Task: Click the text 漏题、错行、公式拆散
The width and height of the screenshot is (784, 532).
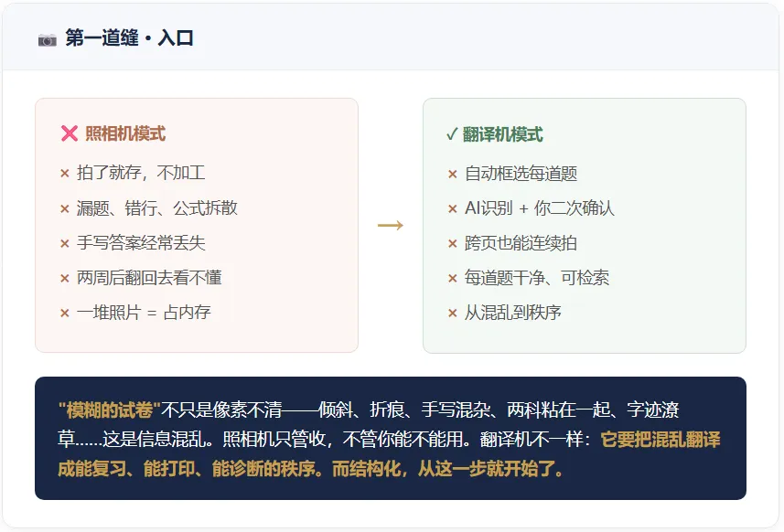Action: (x=157, y=207)
